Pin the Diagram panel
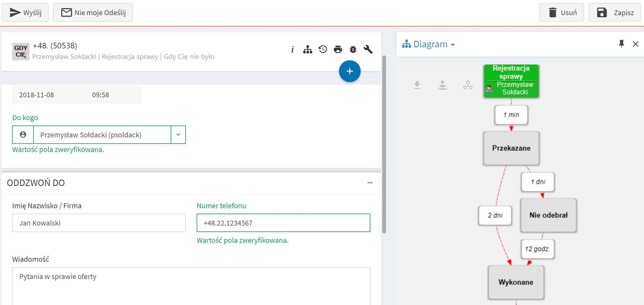644x305 pixels. click(622, 44)
